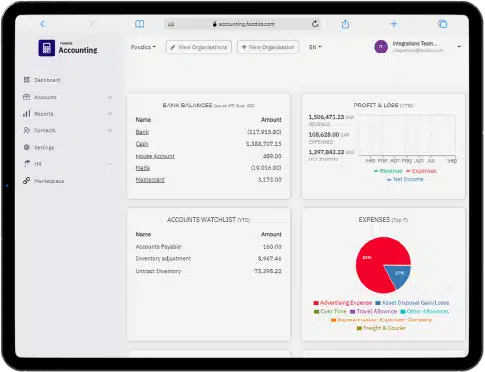Open the Foodics organisation dropdown
Viewport: 485px width, 372px height.
[x=143, y=47]
